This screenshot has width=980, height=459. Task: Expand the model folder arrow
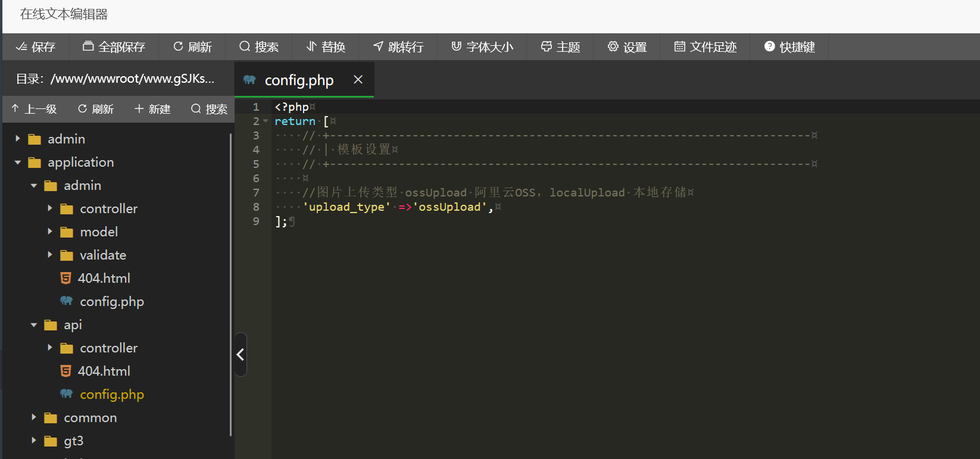49,232
